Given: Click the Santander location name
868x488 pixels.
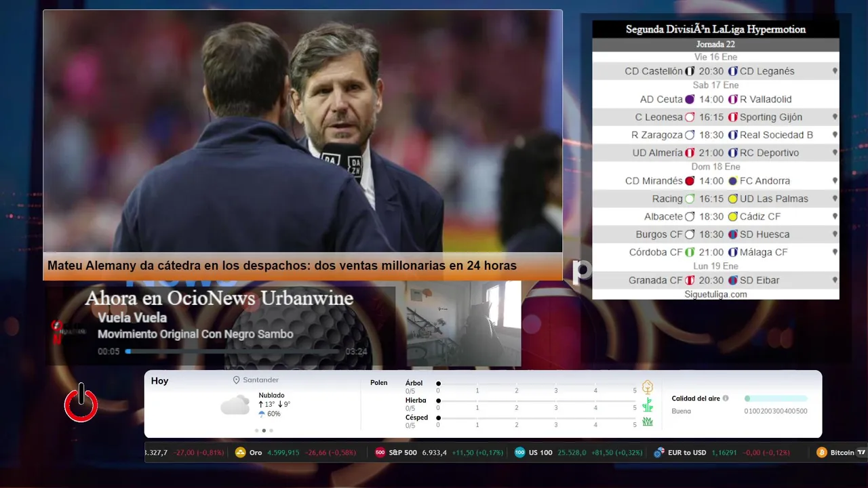Looking at the screenshot, I should click(261, 380).
